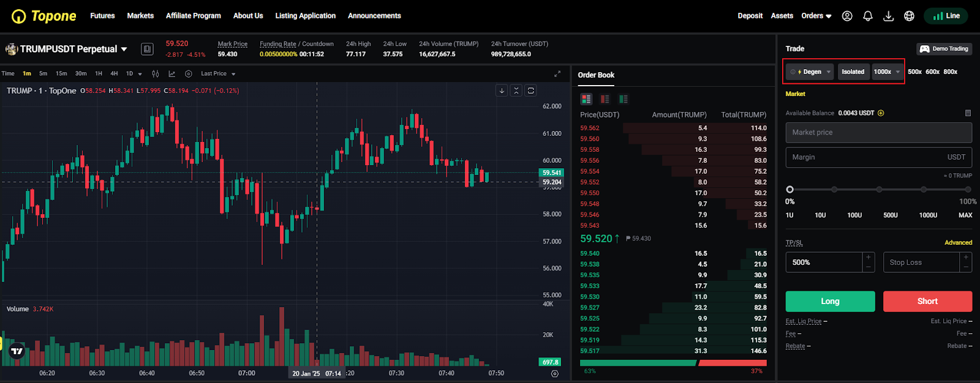
Task: Select the 600x leverage option
Action: coord(933,72)
